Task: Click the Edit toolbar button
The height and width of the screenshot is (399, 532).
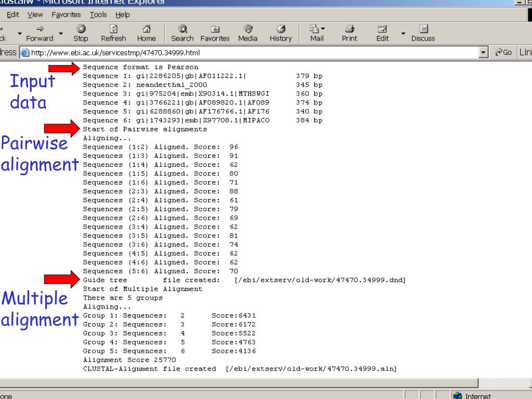Action: tap(382, 33)
